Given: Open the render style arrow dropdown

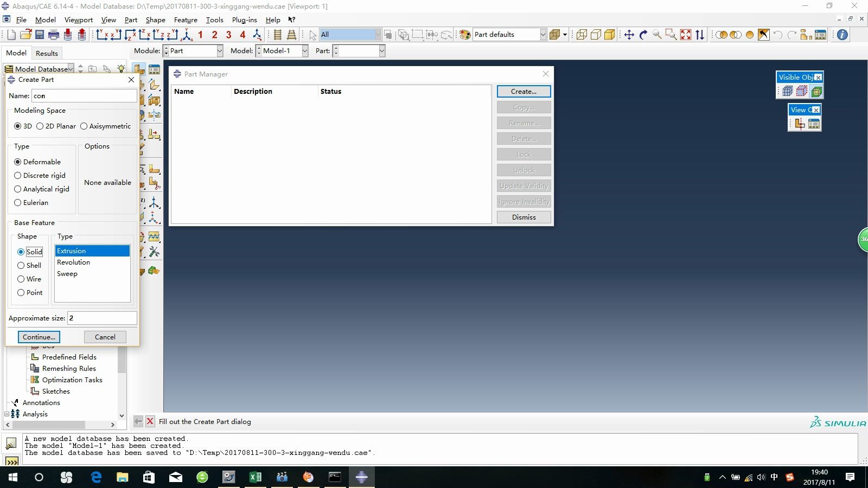Looking at the screenshot, I should [x=565, y=35].
